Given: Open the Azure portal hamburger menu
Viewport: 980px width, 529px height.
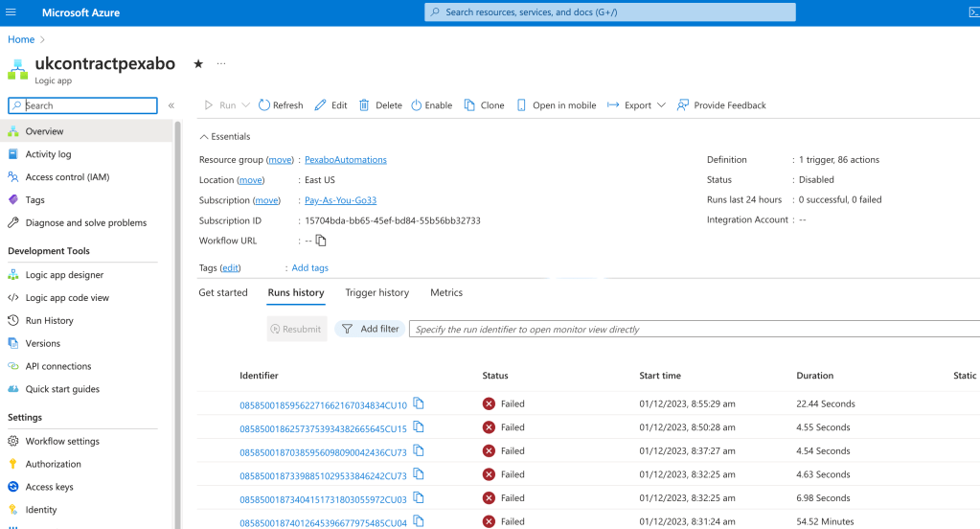Looking at the screenshot, I should coord(11,12).
